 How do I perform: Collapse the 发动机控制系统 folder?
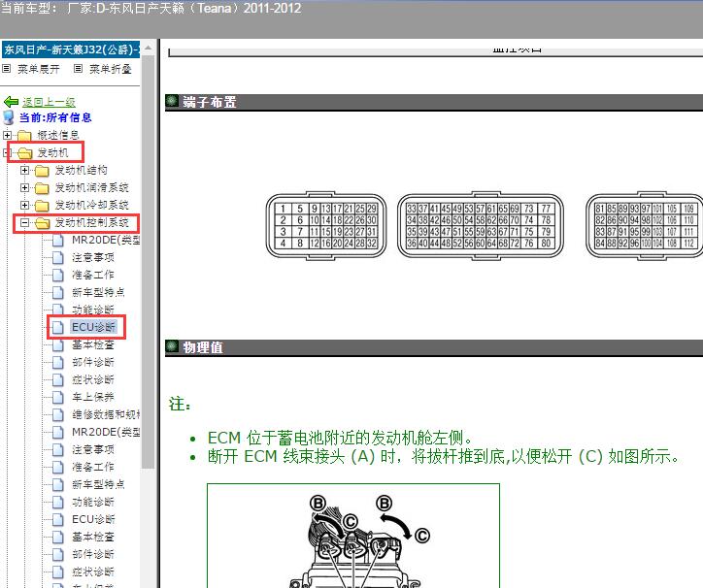point(24,223)
